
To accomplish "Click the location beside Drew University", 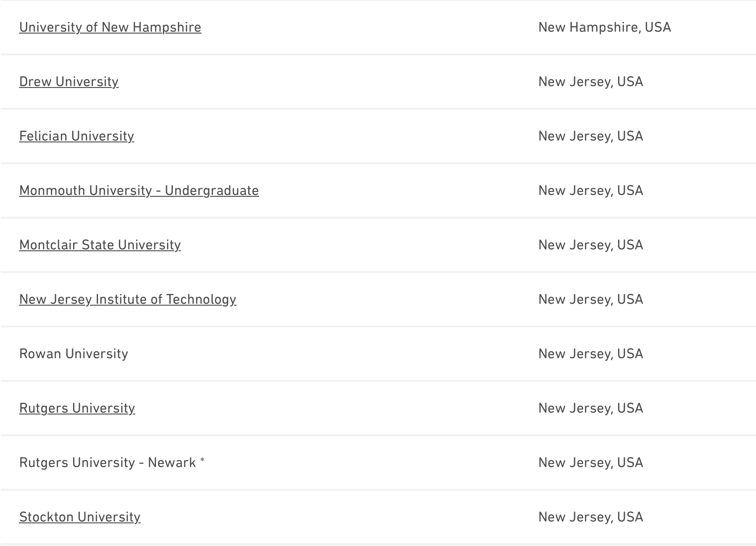I will (x=590, y=82).
